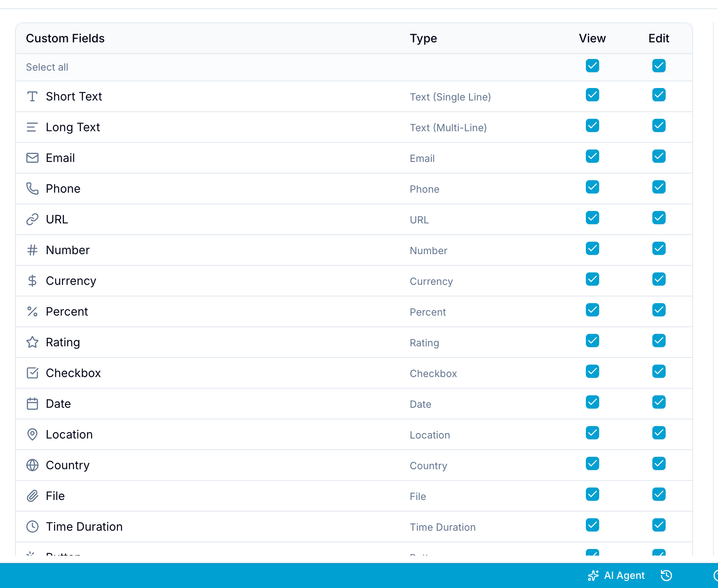Uncheck View permission for Long Text
Viewport: 718px width, 588px height.
point(593,125)
